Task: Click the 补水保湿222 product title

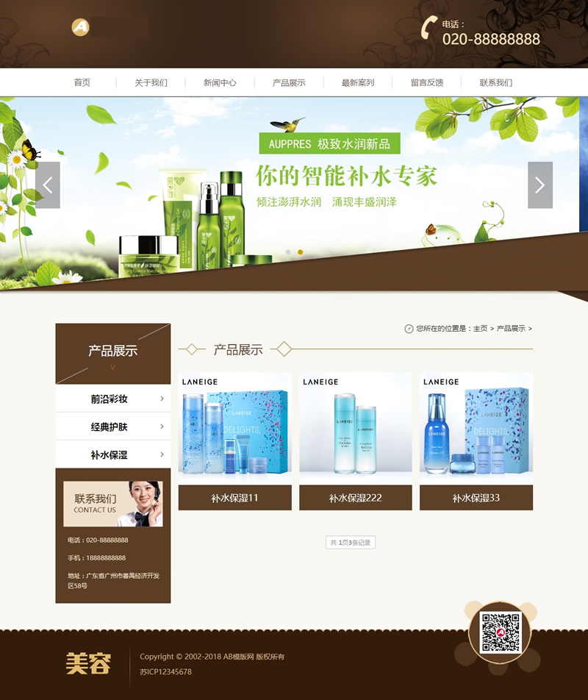Action: pyautogui.click(x=356, y=498)
